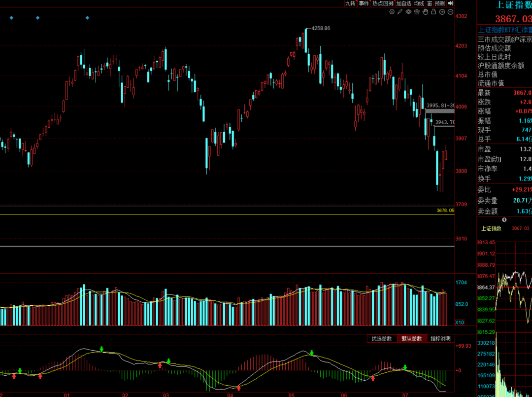Open the toolbox briefcase icon
532x397 pixels.
[417, 12]
